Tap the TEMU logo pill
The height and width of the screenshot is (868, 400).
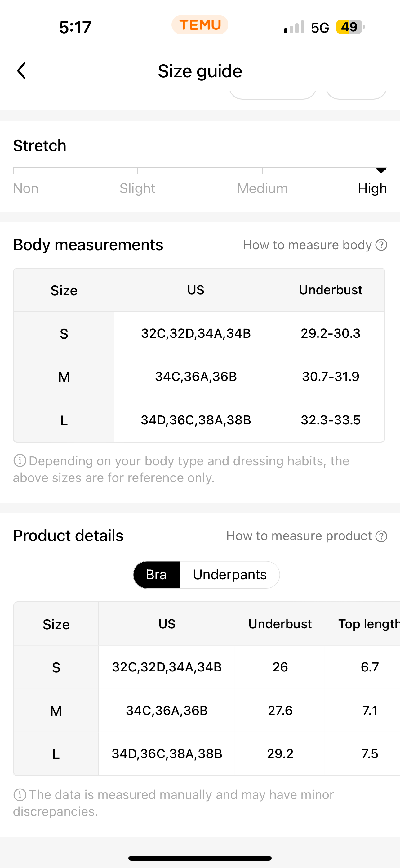point(200,25)
